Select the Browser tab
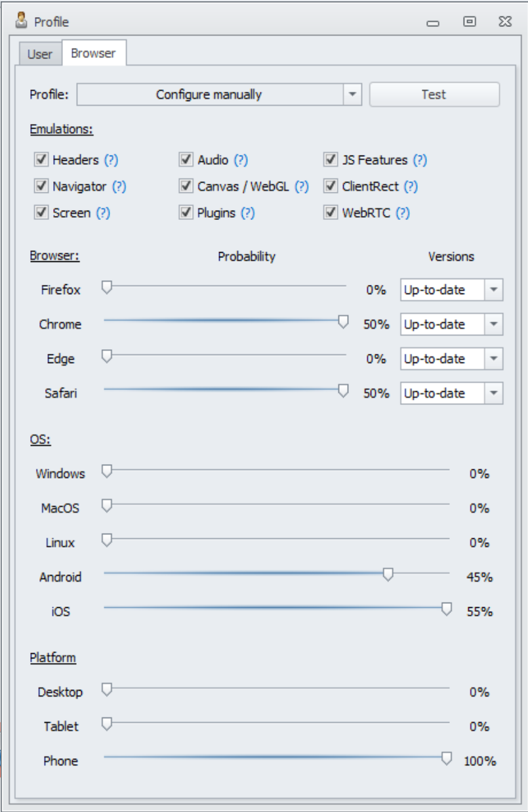The height and width of the screenshot is (812, 528). point(93,54)
